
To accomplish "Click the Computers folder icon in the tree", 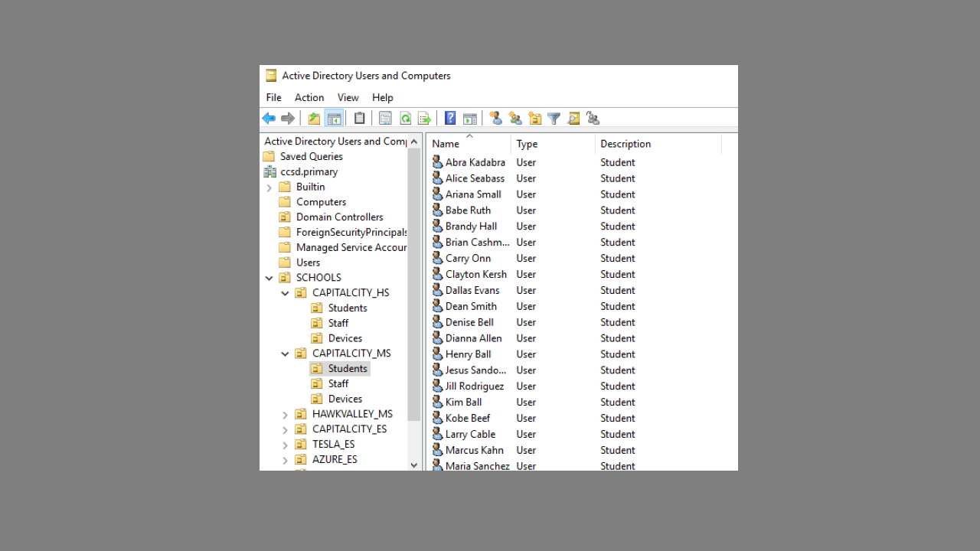I will tap(285, 202).
